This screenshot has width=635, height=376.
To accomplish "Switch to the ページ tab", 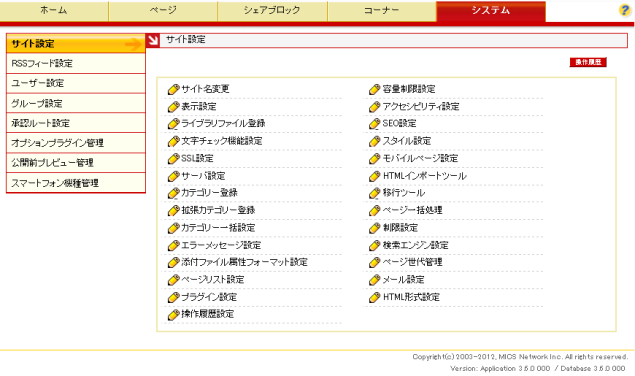I will point(163,11).
